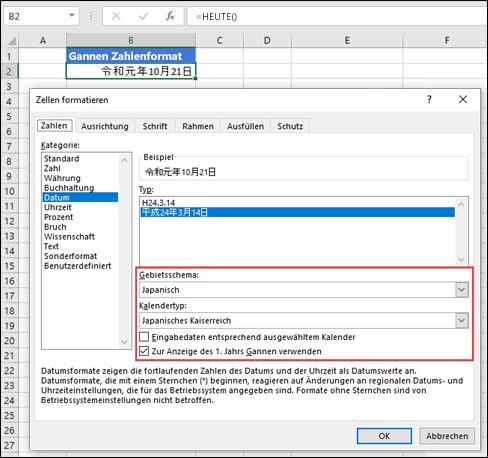Open the Name Box dropdown arrow
Image resolution: width=488 pixels, height=458 pixels.
click(x=71, y=16)
